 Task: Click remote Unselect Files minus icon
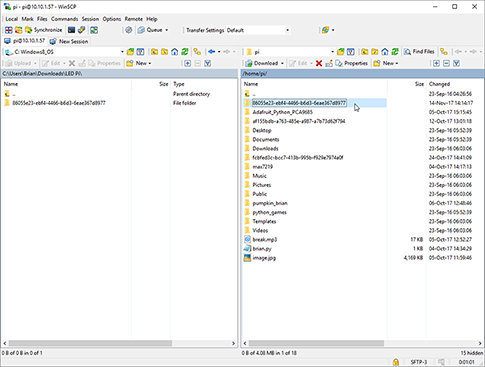(x=446, y=63)
